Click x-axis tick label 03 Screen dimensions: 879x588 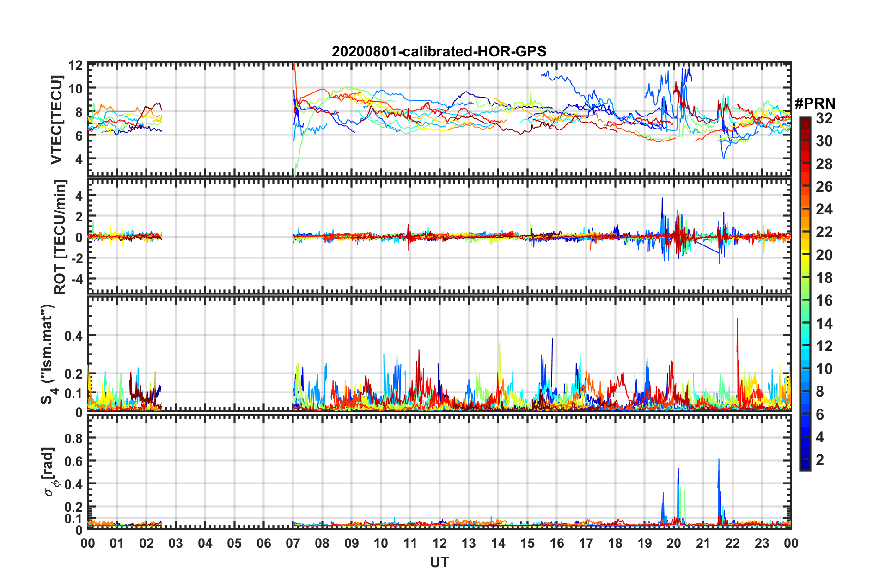tap(176, 543)
